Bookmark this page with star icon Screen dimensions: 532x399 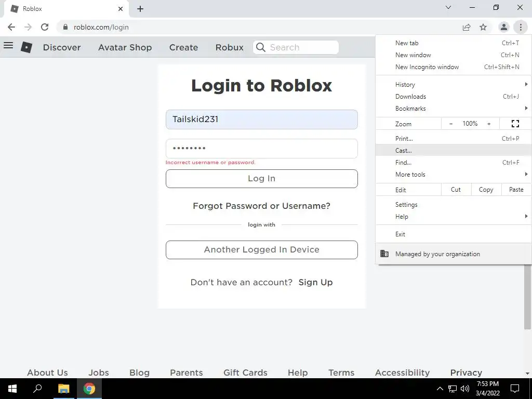click(x=483, y=27)
